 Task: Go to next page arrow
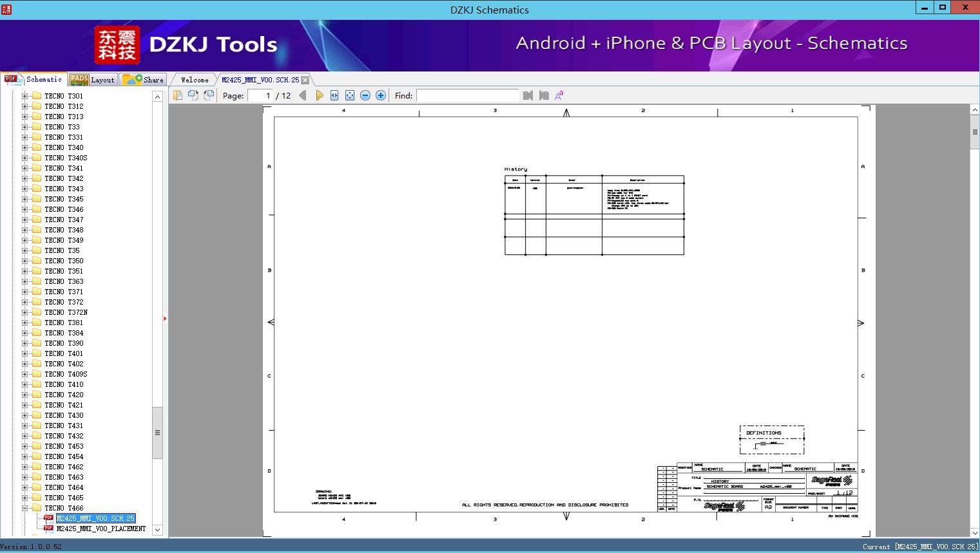(320, 95)
